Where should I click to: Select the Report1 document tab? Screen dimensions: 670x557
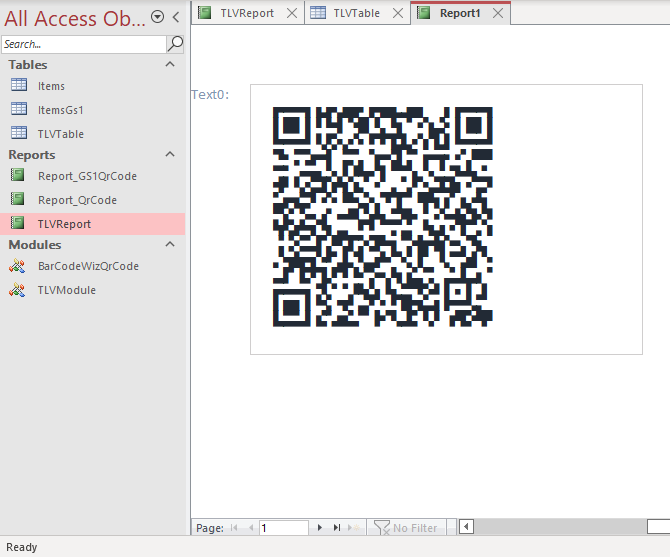(x=460, y=13)
